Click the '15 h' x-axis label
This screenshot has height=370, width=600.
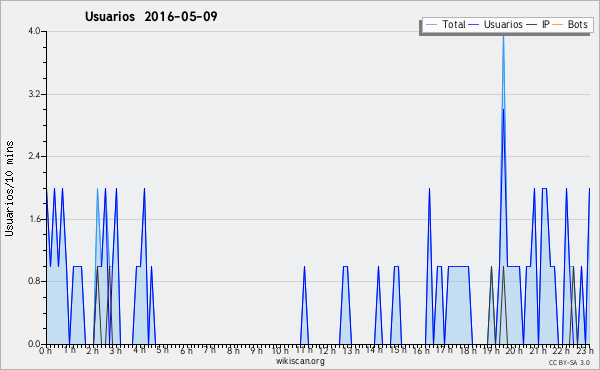pyautogui.click(x=398, y=350)
